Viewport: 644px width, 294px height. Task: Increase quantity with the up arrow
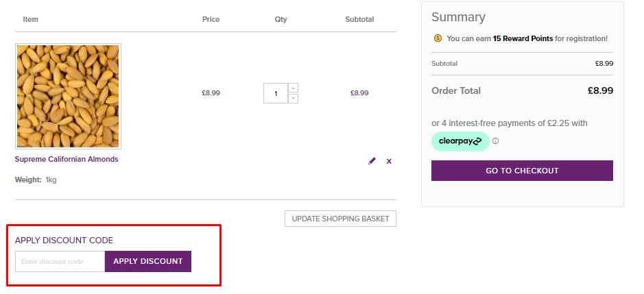(293, 88)
